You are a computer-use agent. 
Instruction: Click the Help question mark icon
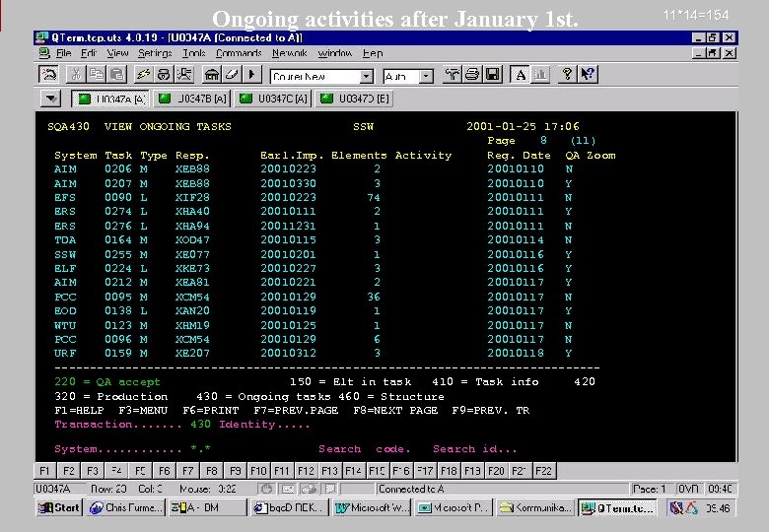tap(568, 75)
